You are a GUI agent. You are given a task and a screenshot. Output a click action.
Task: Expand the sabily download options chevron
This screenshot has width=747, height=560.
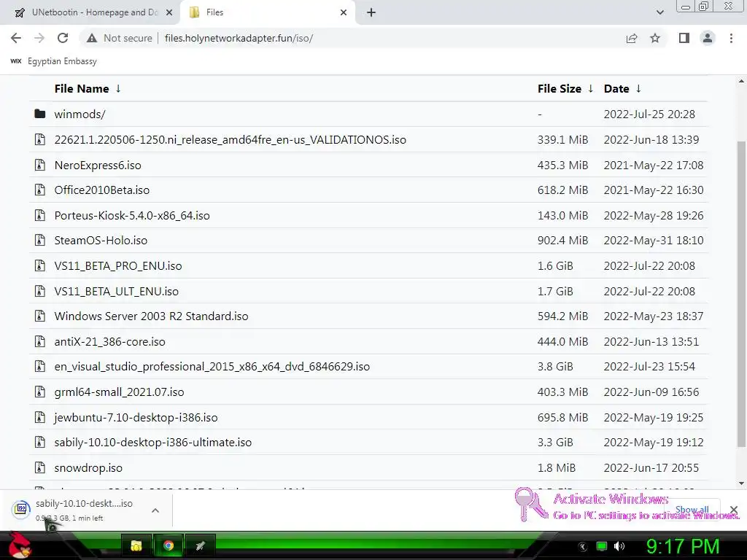(x=155, y=510)
